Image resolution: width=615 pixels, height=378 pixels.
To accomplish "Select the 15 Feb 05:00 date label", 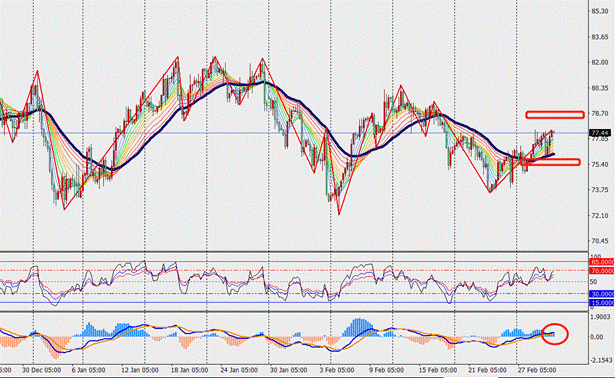I will [x=438, y=370].
